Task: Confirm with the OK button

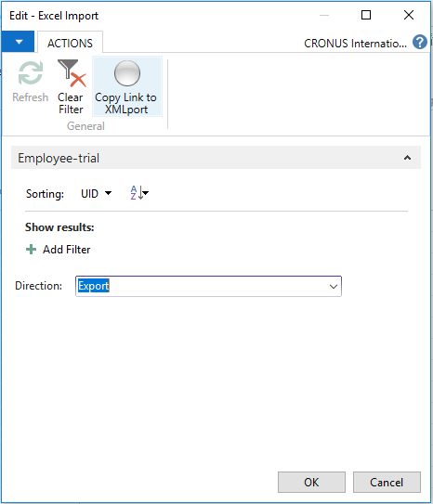Action: click(311, 482)
